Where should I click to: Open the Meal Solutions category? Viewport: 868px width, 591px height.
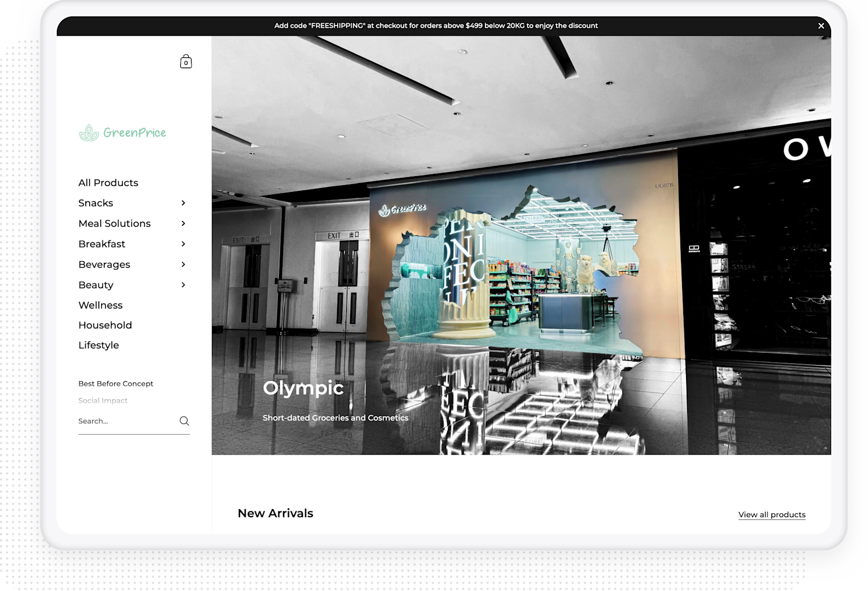114,223
